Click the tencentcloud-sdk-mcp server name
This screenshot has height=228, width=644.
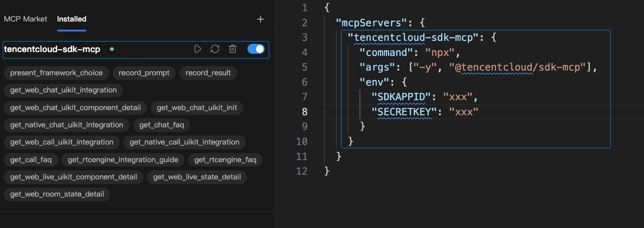52,49
